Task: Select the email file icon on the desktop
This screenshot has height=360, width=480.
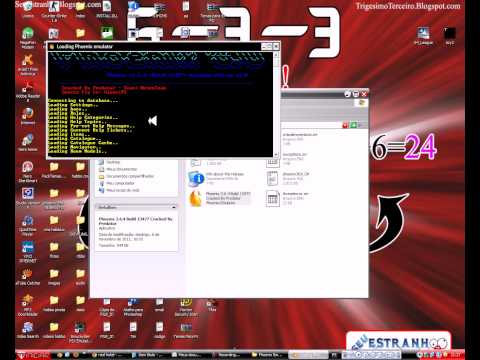Action: pyautogui.click(x=159, y=305)
